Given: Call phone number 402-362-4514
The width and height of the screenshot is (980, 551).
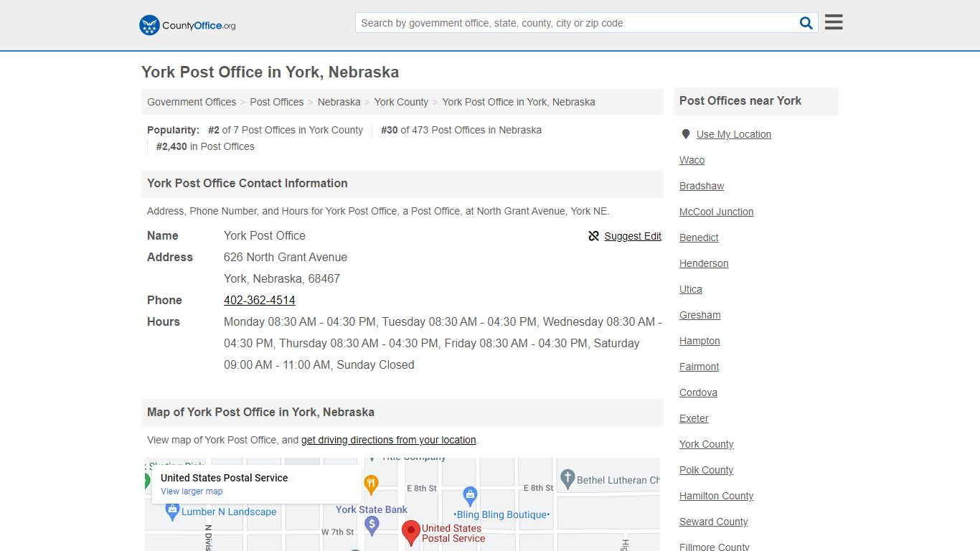Looking at the screenshot, I should tap(260, 300).
